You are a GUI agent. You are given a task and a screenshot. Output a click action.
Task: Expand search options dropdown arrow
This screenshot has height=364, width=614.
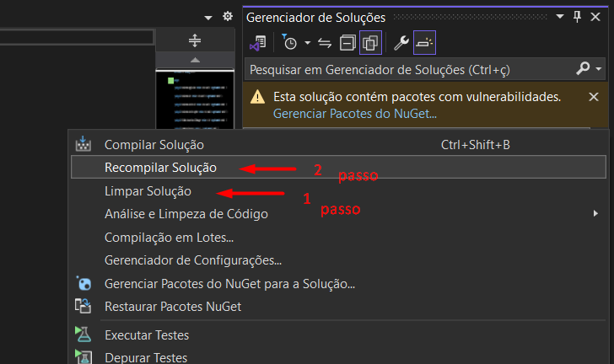(598, 69)
